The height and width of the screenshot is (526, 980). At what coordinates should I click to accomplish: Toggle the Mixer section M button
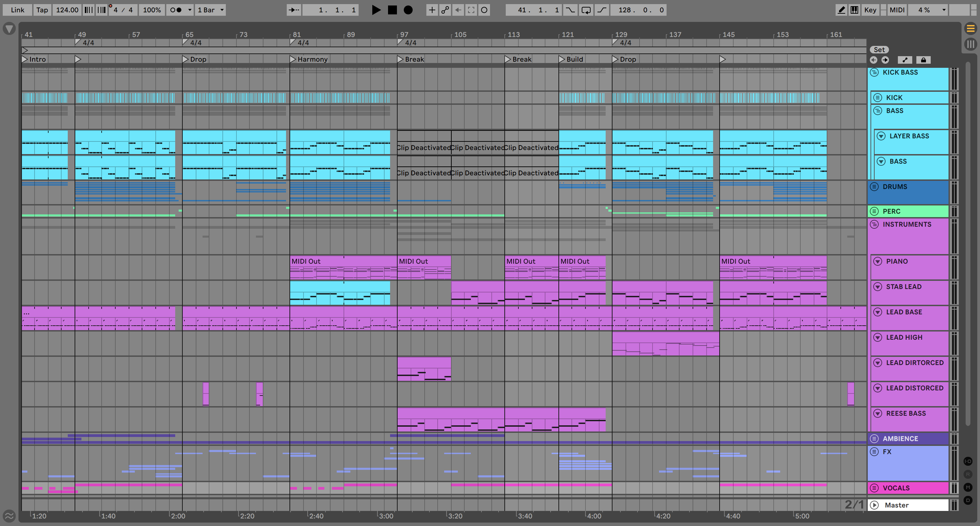coord(968,487)
